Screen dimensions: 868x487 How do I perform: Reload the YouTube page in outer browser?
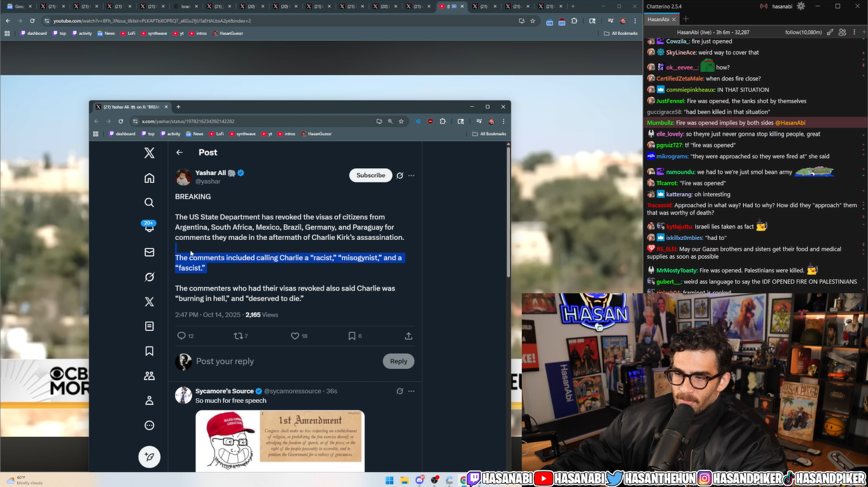tap(32, 20)
